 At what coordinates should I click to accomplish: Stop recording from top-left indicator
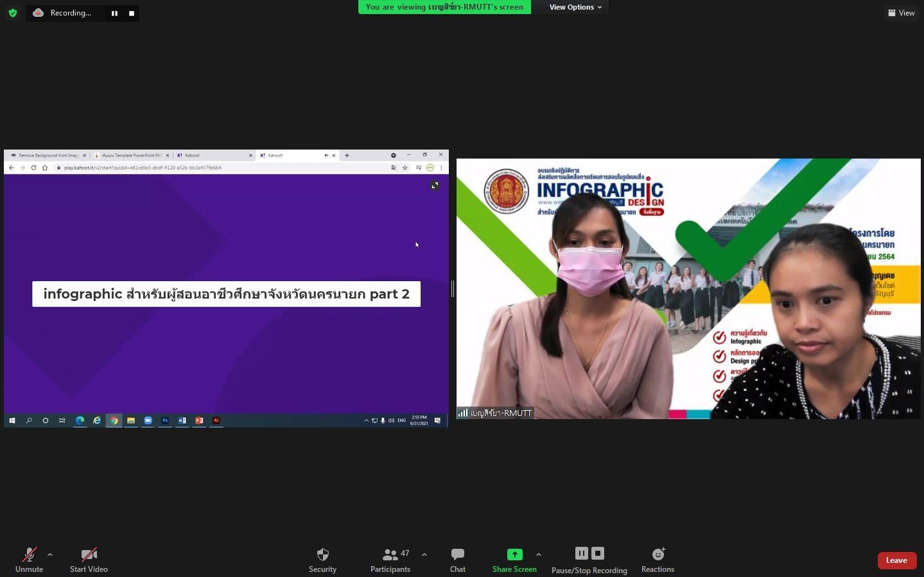pyautogui.click(x=132, y=13)
